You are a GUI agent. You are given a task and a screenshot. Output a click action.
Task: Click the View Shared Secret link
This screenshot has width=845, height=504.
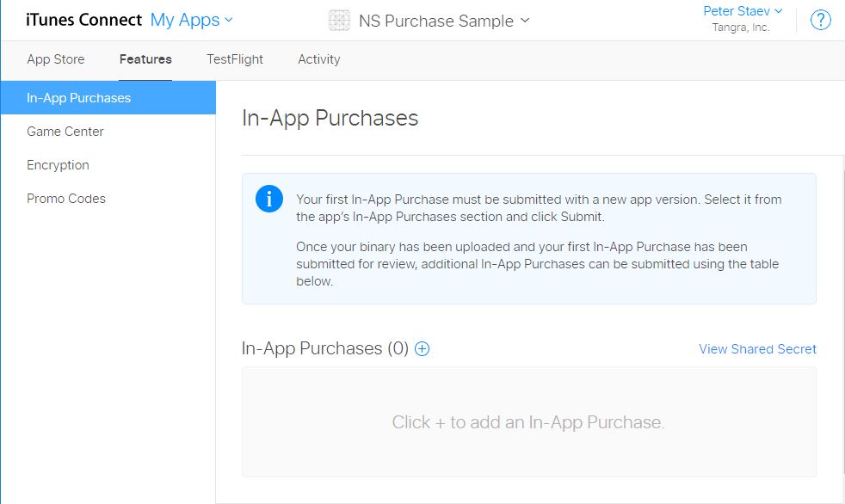coord(758,349)
